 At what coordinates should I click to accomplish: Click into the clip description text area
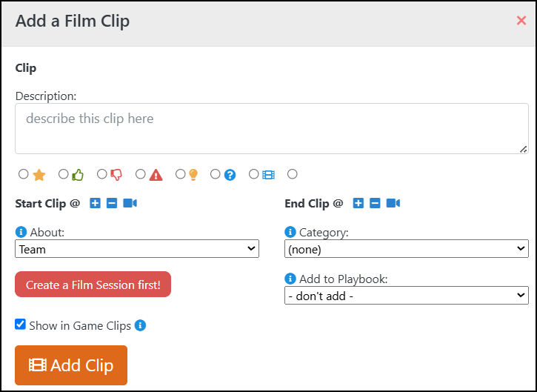272,128
